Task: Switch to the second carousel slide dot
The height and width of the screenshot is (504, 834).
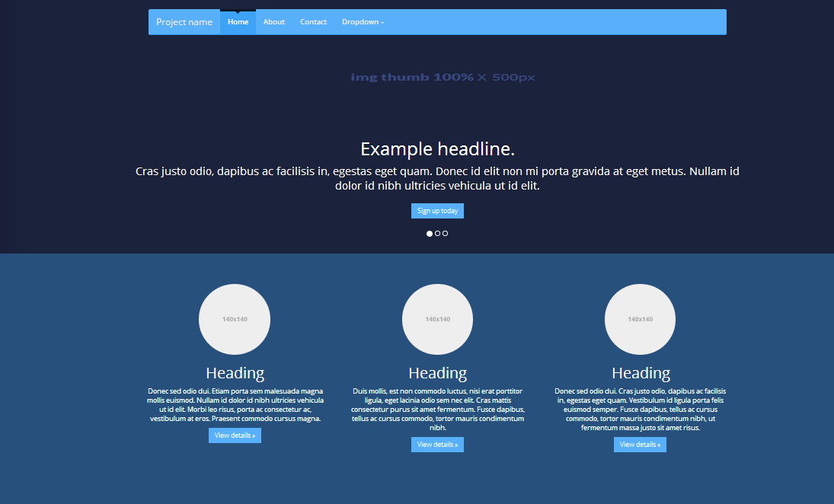Action: [x=437, y=234]
